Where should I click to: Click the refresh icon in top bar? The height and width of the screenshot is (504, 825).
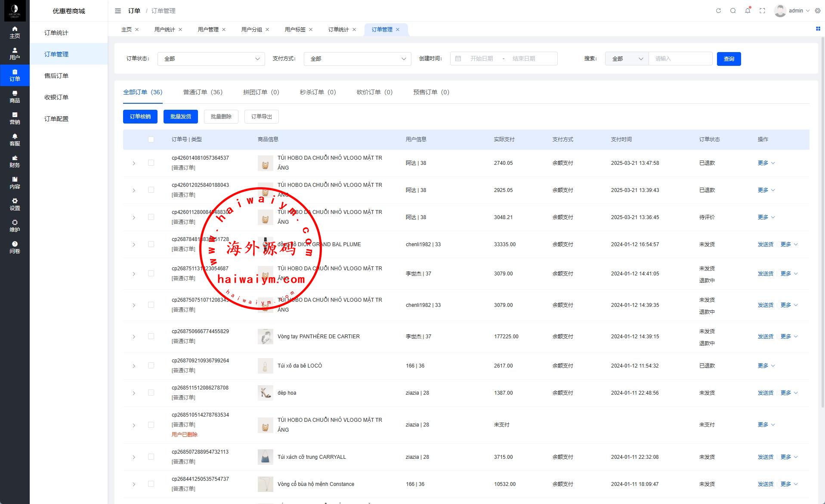coord(718,11)
